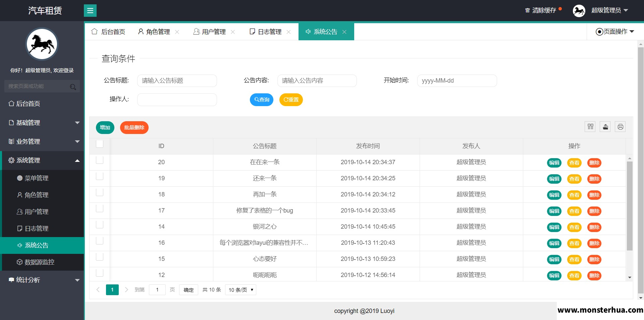
Task: Click 查看 for announcement ID 12
Action: (574, 276)
